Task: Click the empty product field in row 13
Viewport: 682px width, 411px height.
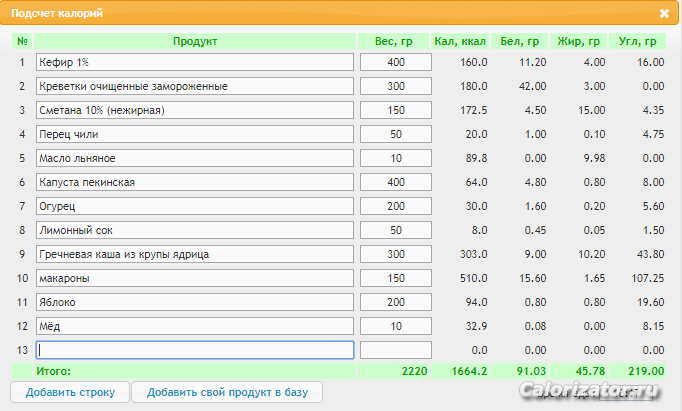Action: 195,350
